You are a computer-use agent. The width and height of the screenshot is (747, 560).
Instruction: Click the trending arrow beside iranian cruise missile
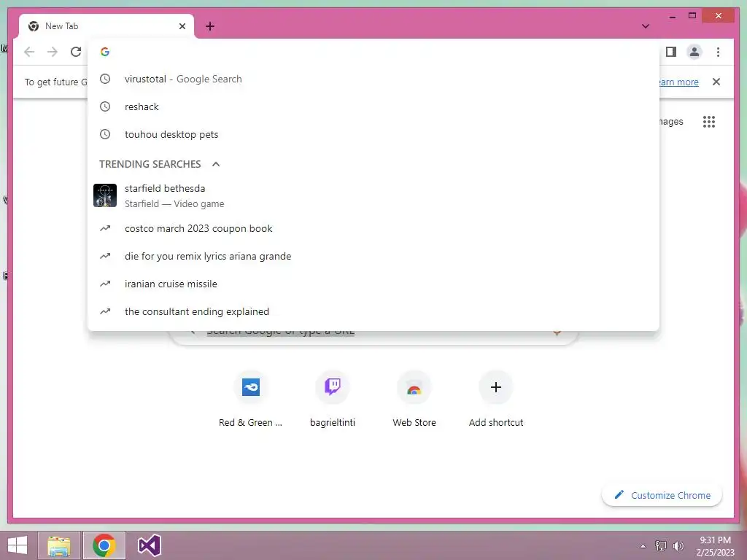coord(105,284)
